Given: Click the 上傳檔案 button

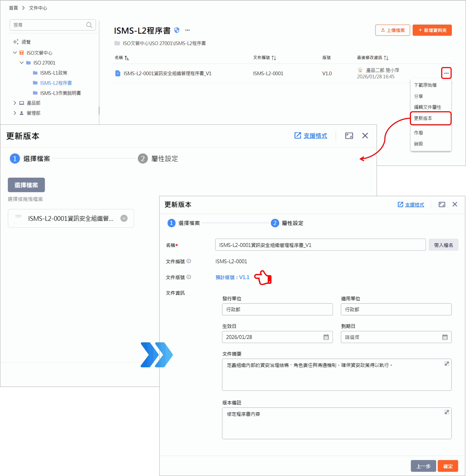Looking at the screenshot, I should 392,30.
